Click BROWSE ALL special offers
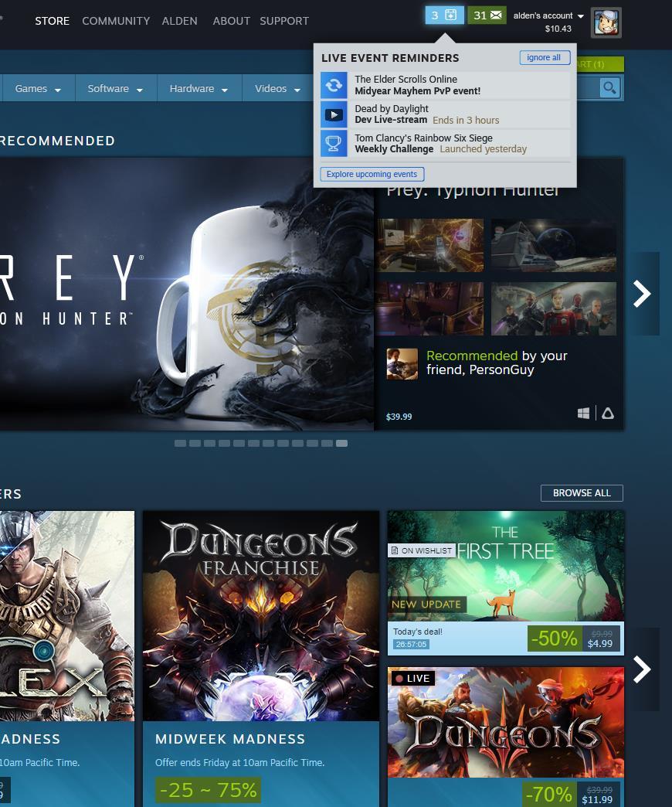This screenshot has height=807, width=672. [582, 493]
